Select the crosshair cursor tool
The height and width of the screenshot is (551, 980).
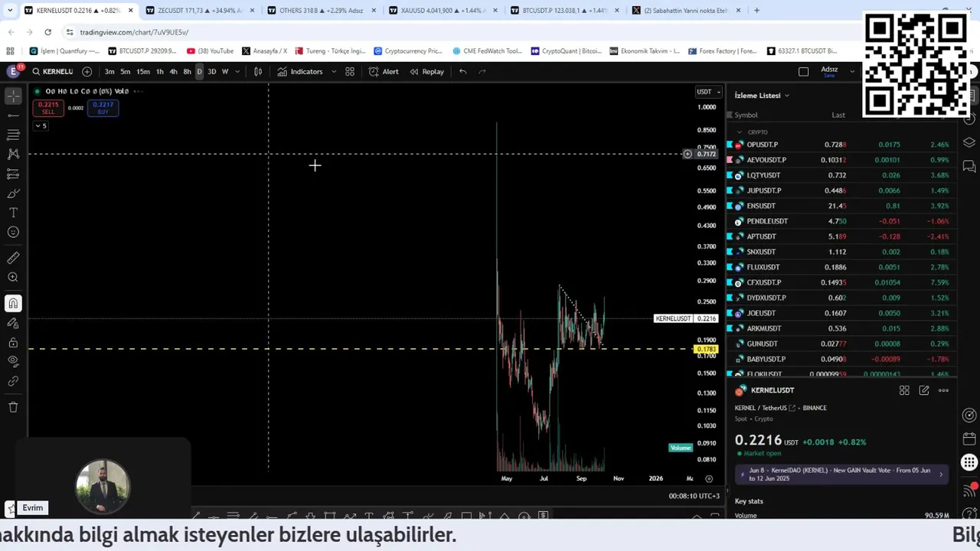13,96
